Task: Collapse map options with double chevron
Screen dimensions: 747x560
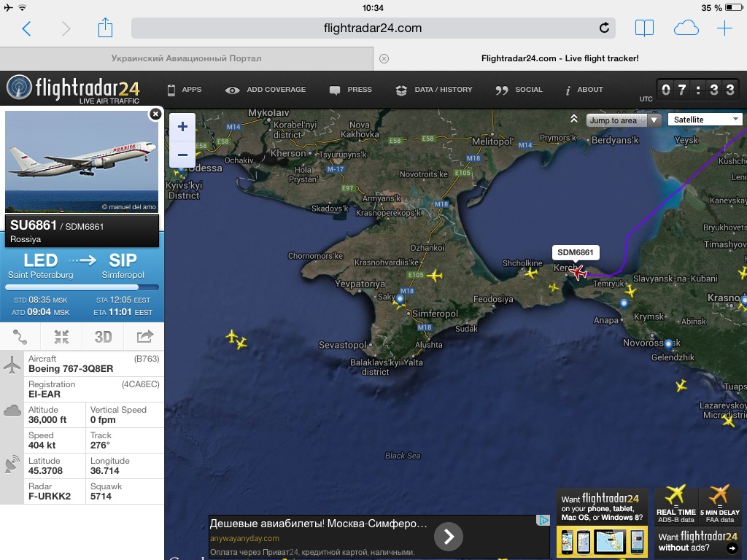Action: (x=574, y=119)
